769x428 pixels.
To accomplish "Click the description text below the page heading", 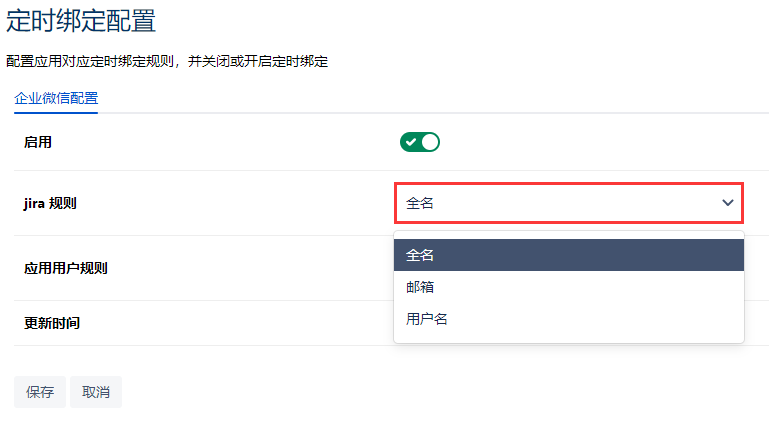I will tap(168, 62).
